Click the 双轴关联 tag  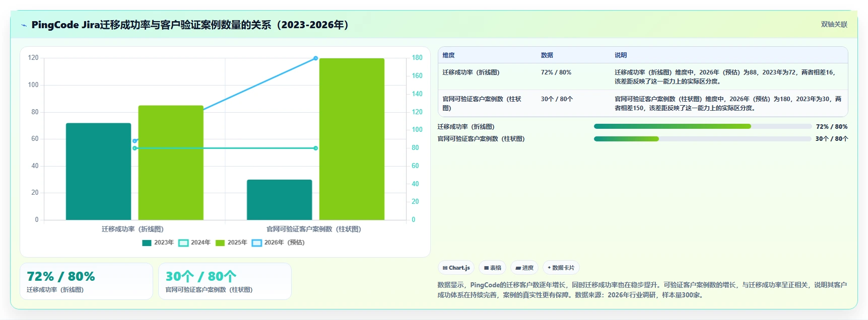pyautogui.click(x=834, y=25)
